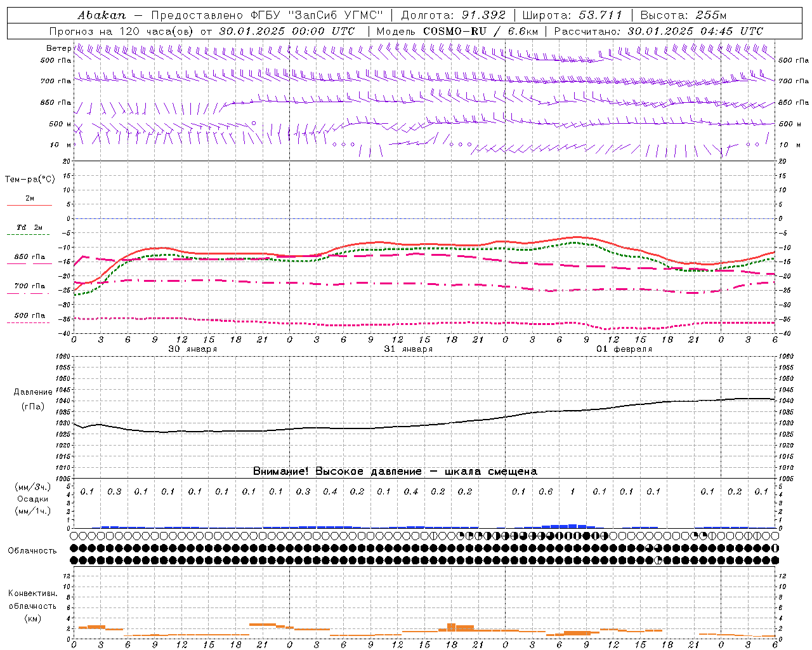Click the (мм/1ч.) precipitation unit label

(33, 511)
